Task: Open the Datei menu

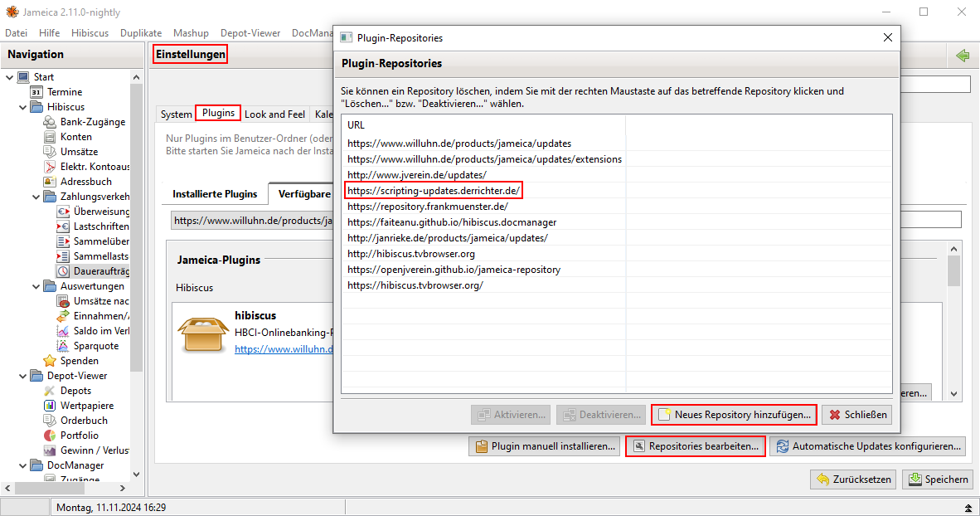Action: click(17, 33)
